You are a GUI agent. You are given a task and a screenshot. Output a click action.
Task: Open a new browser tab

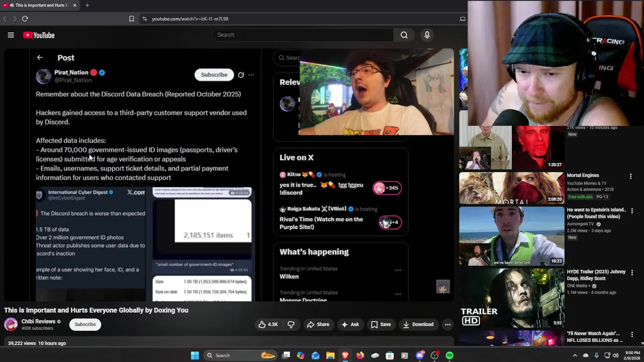pyautogui.click(x=87, y=5)
